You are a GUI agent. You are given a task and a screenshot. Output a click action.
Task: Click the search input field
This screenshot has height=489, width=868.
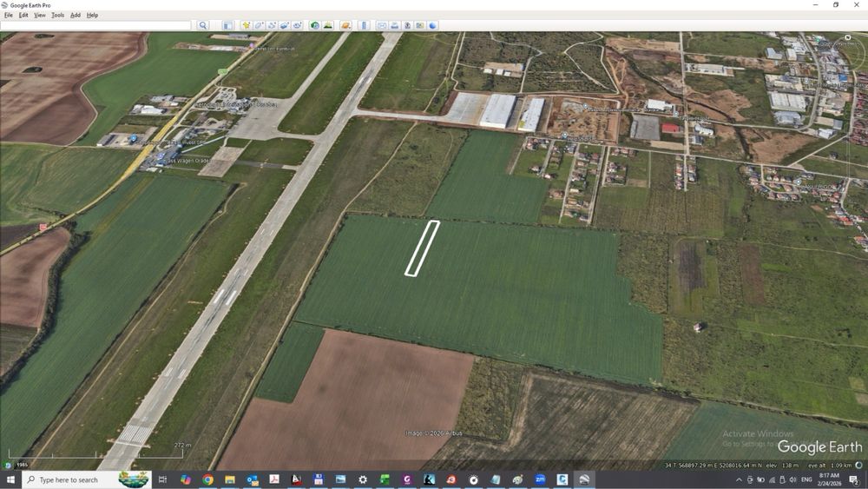95,25
